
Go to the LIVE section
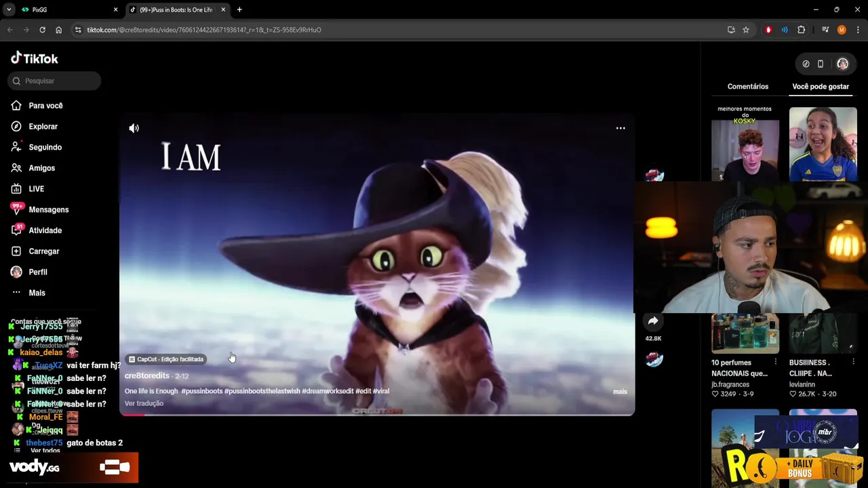(x=36, y=189)
